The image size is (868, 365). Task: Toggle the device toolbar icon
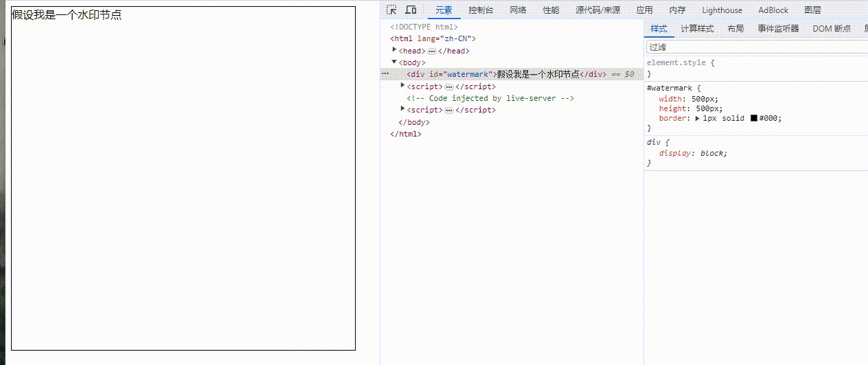[411, 10]
